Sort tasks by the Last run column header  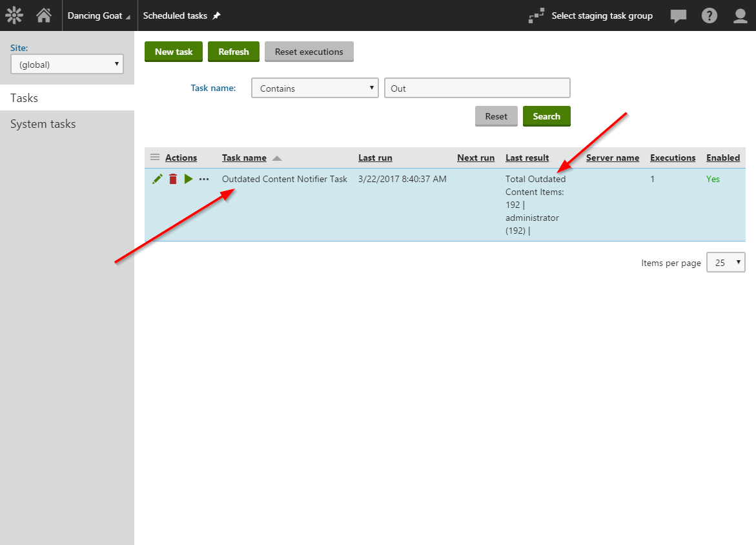tap(375, 157)
